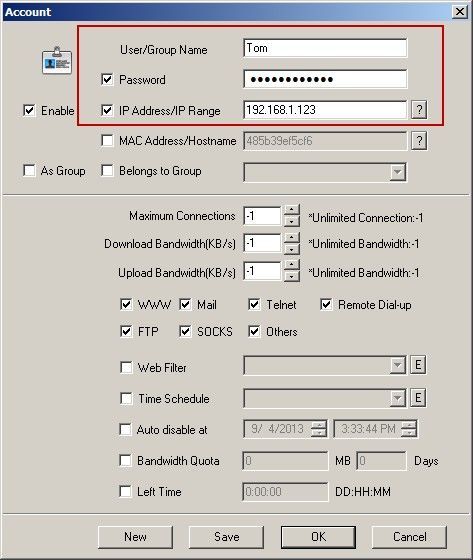Click the Cancel button
Image resolution: width=473 pixels, height=560 pixels.
(x=409, y=537)
